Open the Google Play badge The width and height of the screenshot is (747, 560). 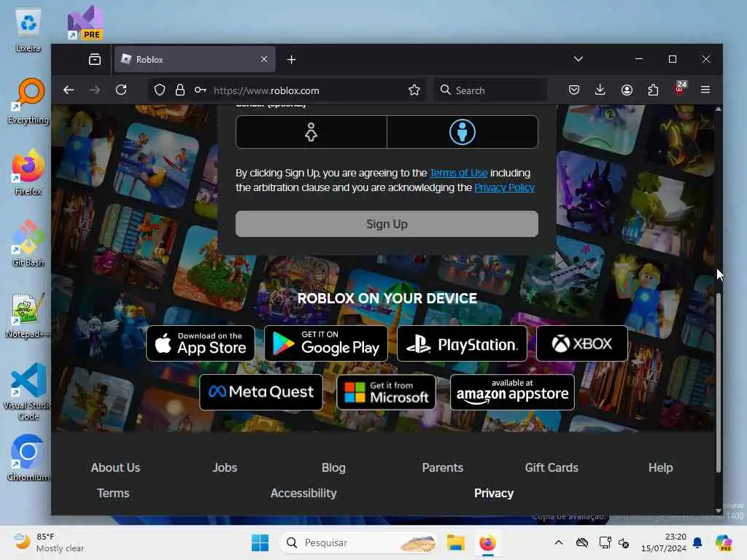click(x=326, y=343)
